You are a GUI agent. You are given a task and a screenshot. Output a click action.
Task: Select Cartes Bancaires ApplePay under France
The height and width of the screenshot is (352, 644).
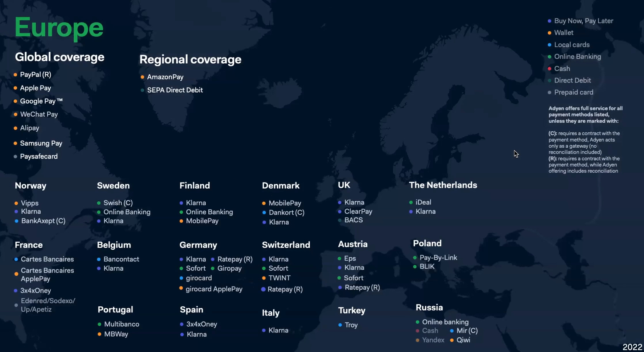click(47, 275)
